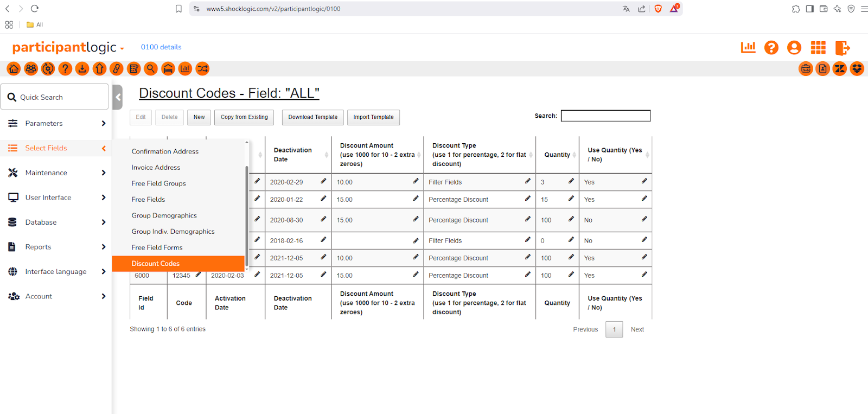Click the Zendesk icon in the toolbar

point(840,69)
